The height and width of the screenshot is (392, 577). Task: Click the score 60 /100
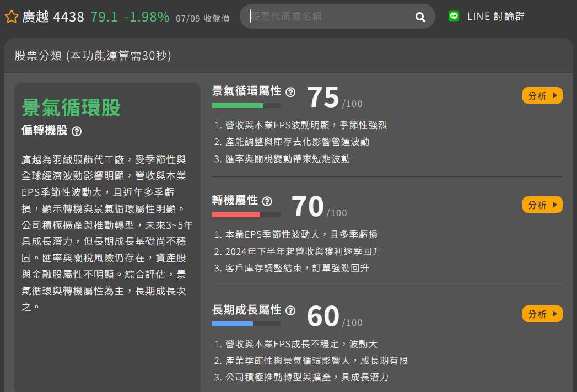coord(335,316)
